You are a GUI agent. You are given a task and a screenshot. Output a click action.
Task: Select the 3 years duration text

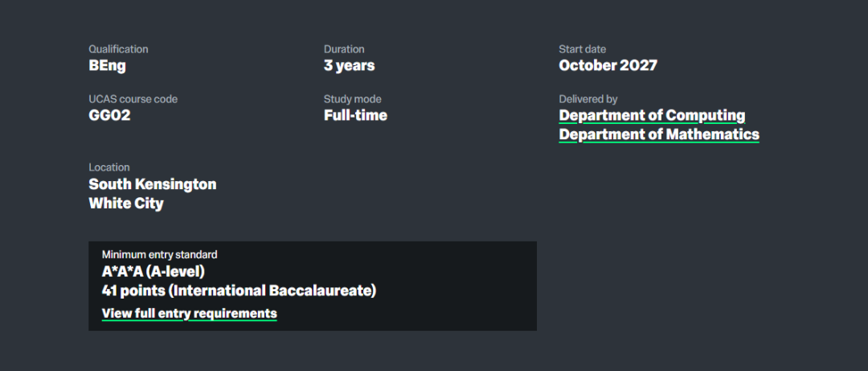click(349, 66)
